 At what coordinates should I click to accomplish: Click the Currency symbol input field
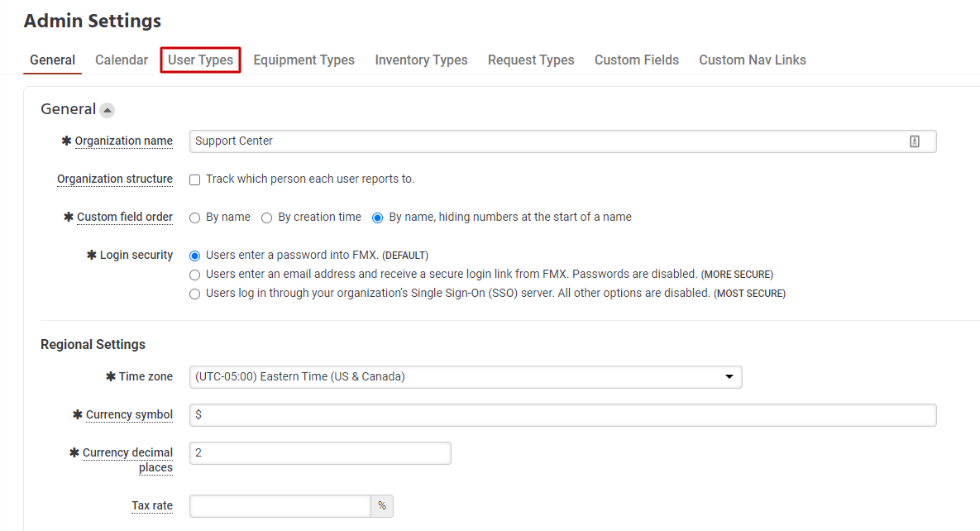(x=562, y=415)
